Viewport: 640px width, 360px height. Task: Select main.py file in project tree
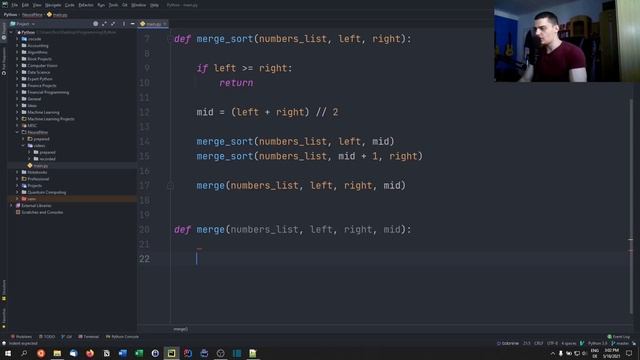tap(40, 166)
